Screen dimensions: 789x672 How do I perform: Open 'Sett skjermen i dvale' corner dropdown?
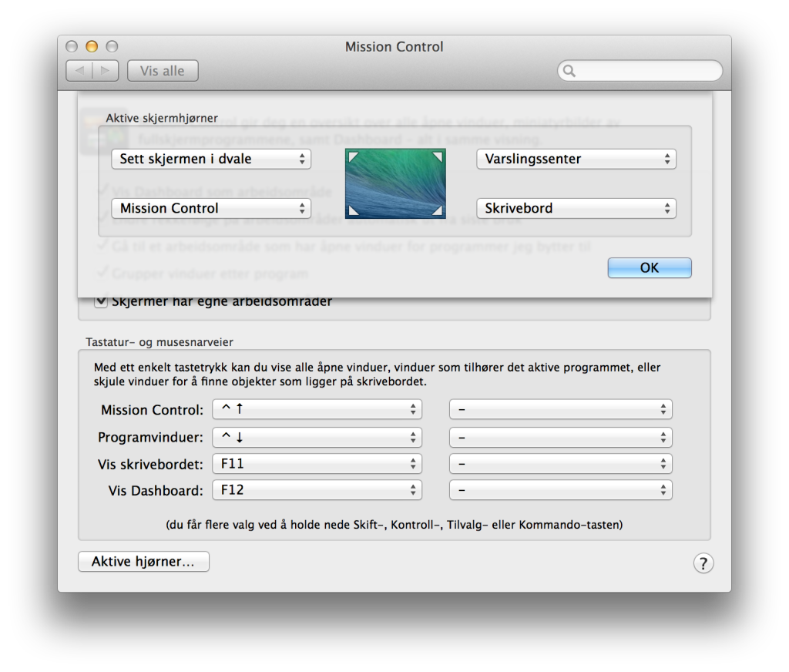pyautogui.click(x=211, y=159)
